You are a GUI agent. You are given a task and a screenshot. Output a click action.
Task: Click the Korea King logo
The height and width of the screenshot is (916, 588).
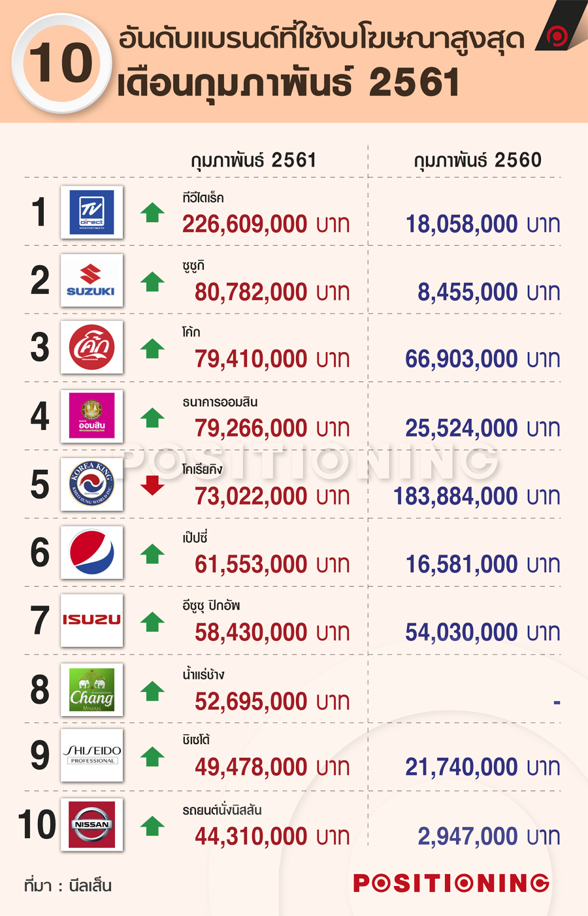click(x=91, y=484)
